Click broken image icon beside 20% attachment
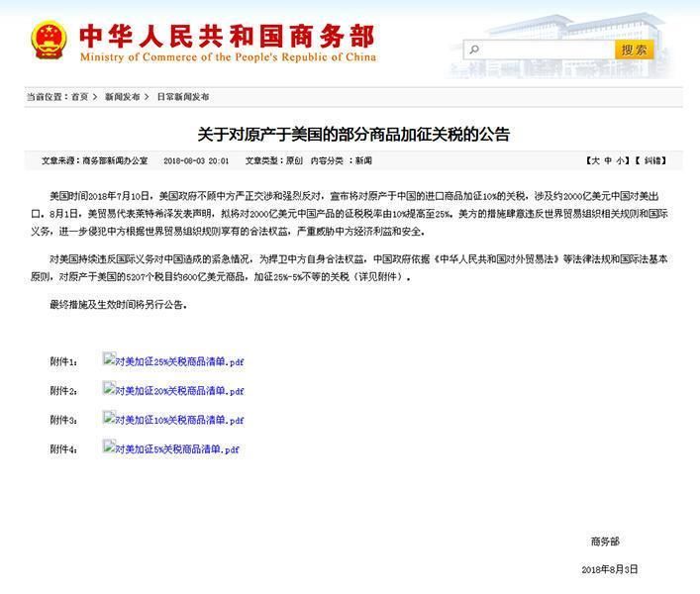The height and width of the screenshot is (594, 700). pos(109,388)
